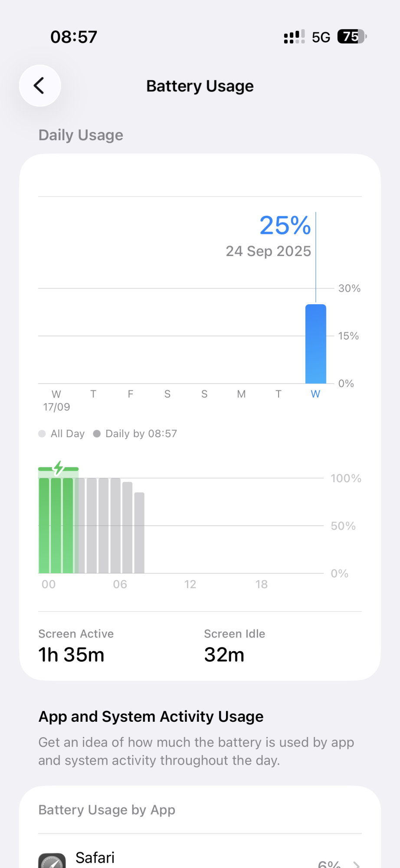Tap the last grey hourly battery bar

(x=139, y=533)
